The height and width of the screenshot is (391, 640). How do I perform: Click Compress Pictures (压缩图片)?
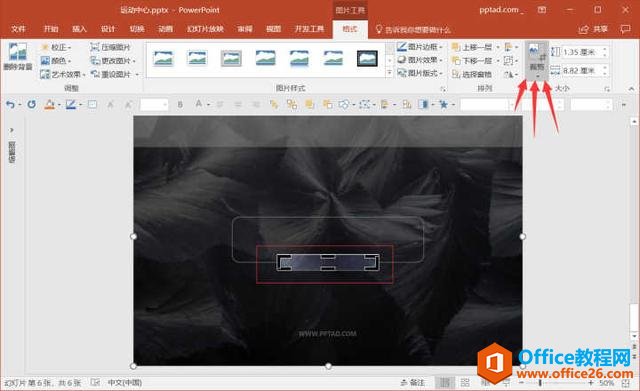click(110, 47)
